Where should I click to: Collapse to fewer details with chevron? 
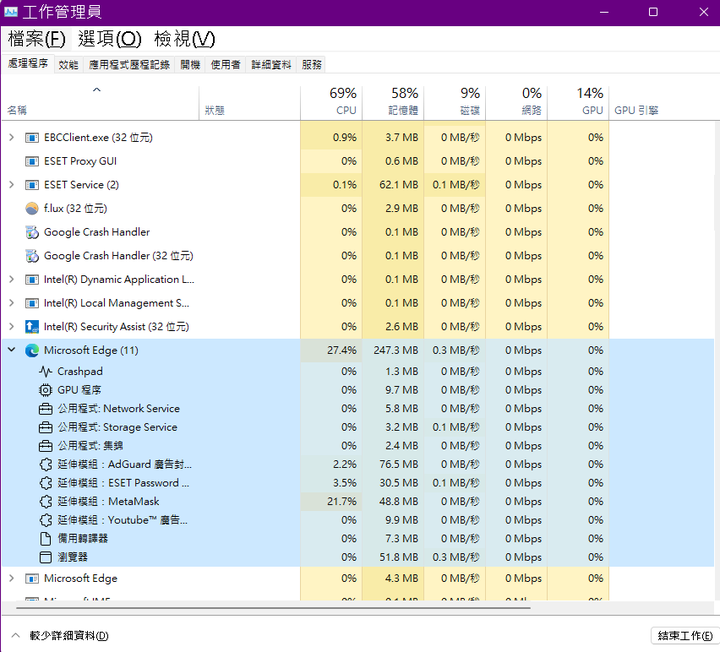coord(16,635)
